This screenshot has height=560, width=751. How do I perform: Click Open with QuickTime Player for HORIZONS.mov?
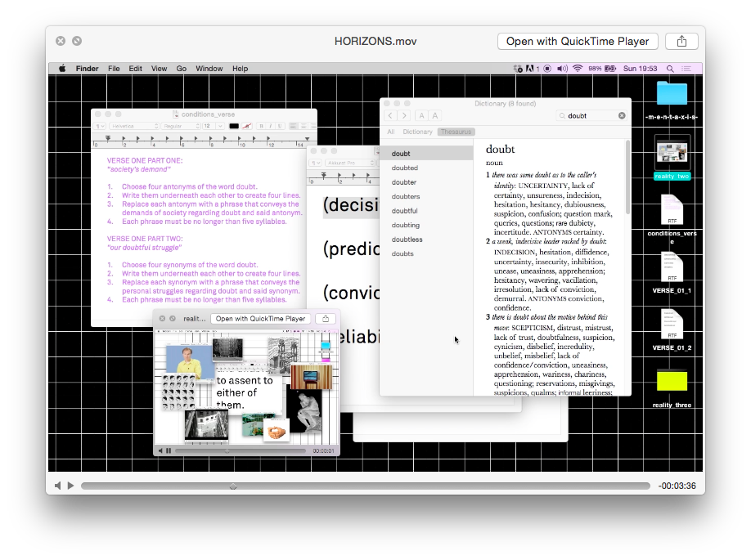pos(577,41)
